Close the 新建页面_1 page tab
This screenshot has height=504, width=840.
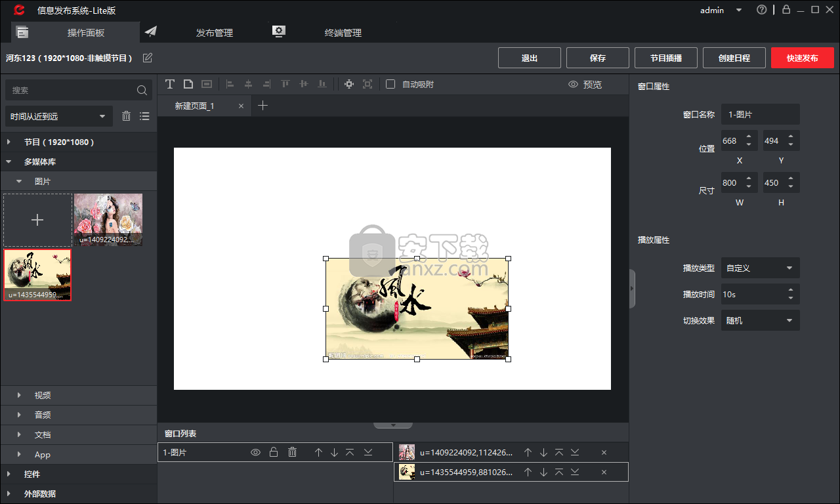click(x=241, y=106)
